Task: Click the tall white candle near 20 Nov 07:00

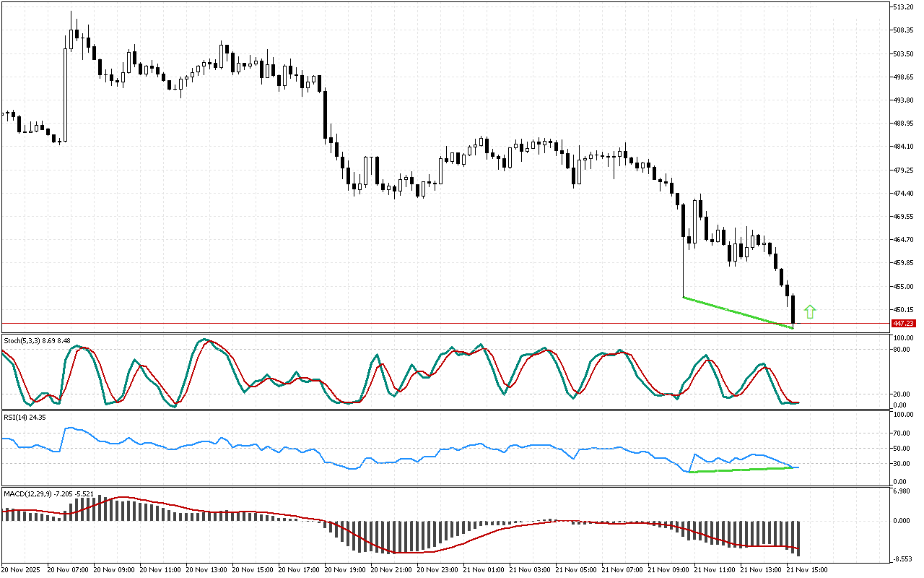Action: (x=66, y=94)
